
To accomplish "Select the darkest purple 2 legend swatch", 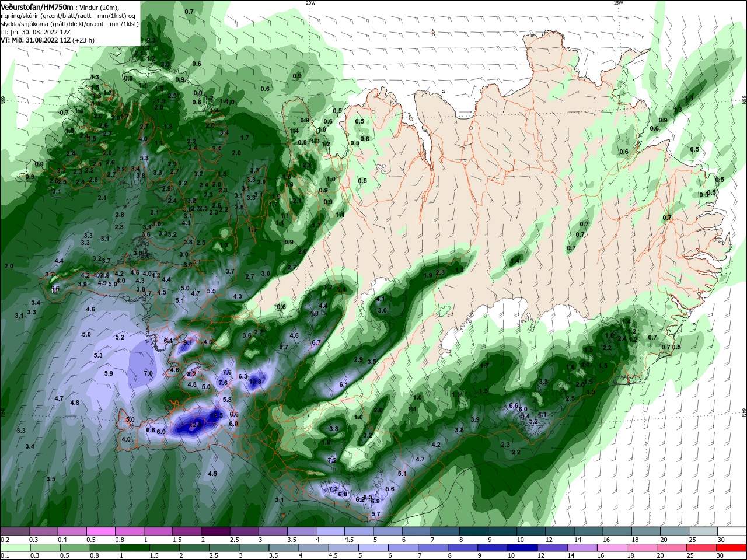I will tap(215, 531).
